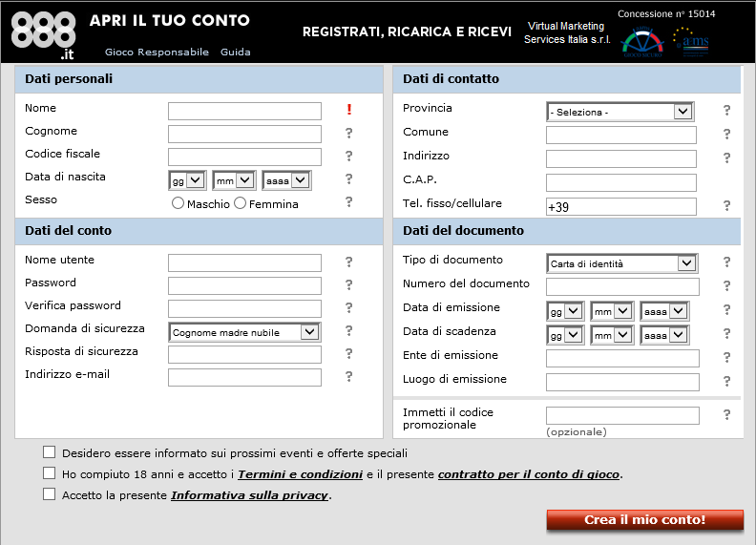Open help for the Indirizzo field
756x545 pixels.
coord(727,157)
